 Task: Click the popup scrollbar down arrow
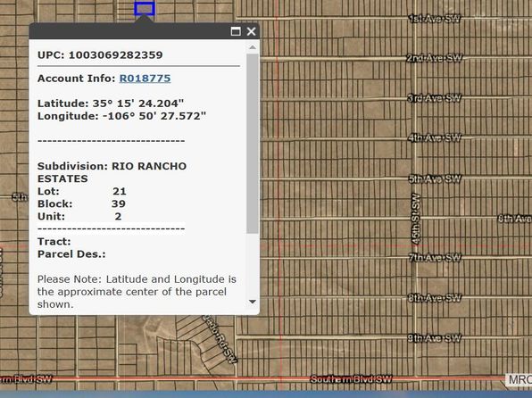tap(253, 302)
